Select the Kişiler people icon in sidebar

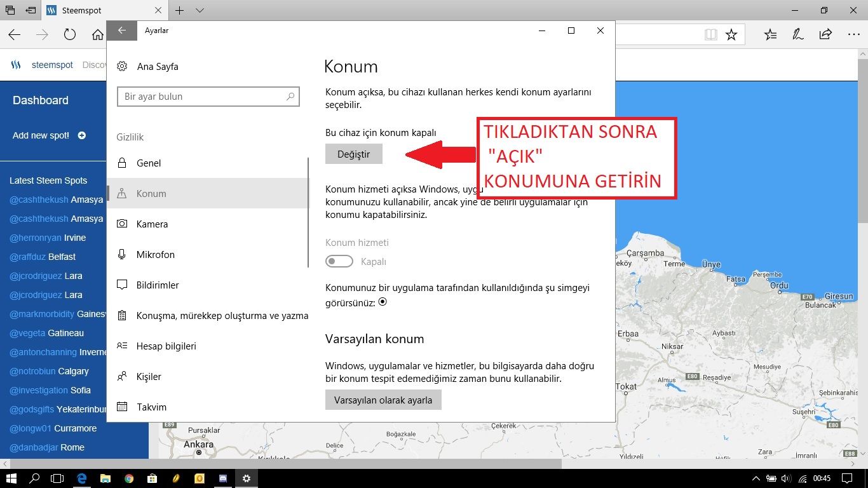tap(122, 376)
